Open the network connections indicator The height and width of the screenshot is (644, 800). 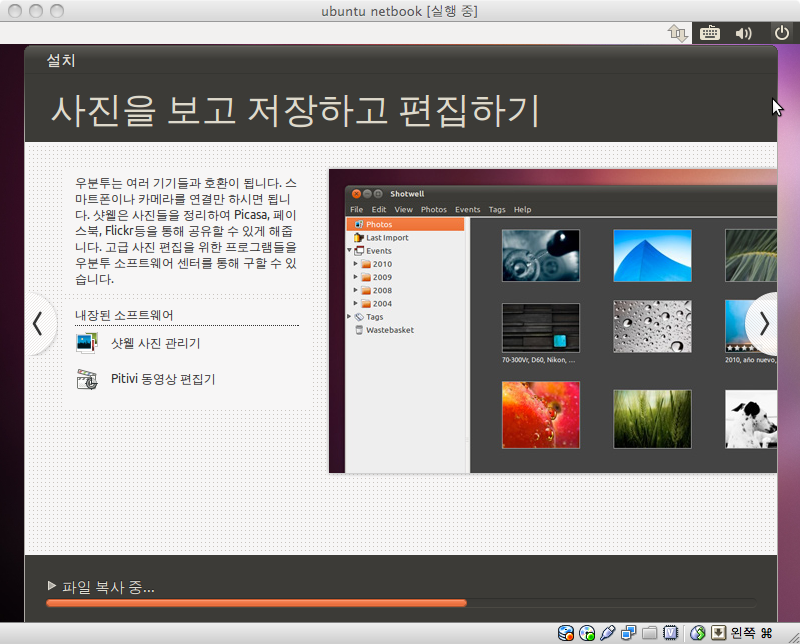[678, 33]
